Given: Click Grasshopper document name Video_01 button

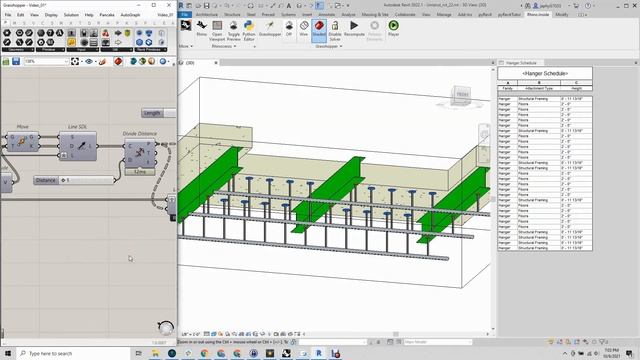Looking at the screenshot, I should pos(165,15).
